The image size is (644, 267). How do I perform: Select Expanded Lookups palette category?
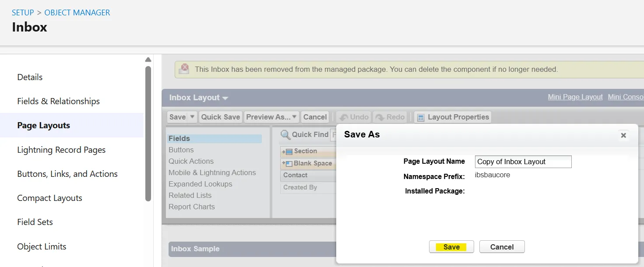coord(201,184)
